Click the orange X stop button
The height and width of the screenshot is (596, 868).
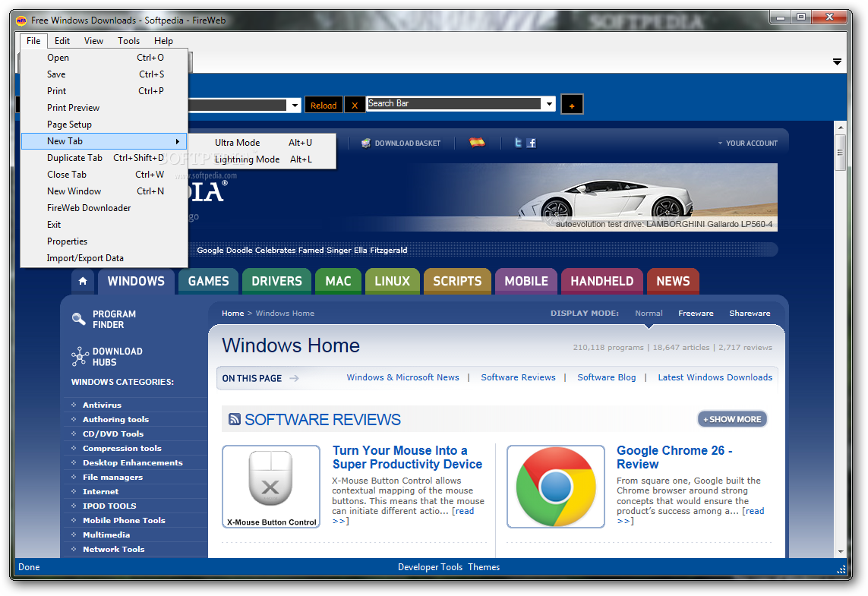tap(355, 105)
